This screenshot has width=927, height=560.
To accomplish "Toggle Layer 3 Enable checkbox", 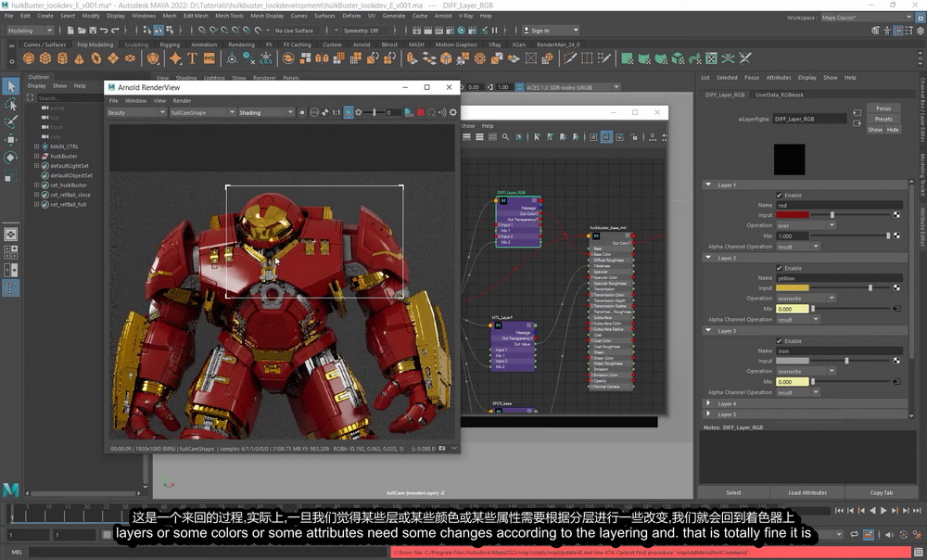I will (x=780, y=340).
